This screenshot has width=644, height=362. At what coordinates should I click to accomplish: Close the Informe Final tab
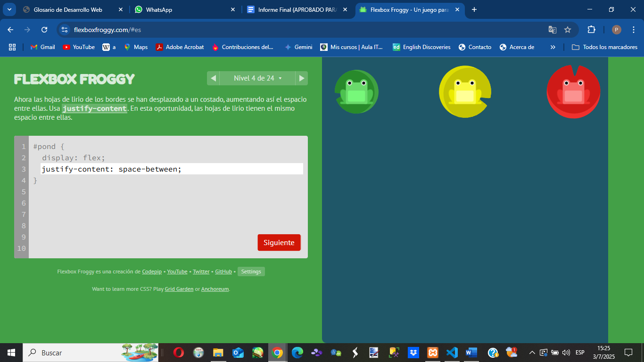[345, 9]
